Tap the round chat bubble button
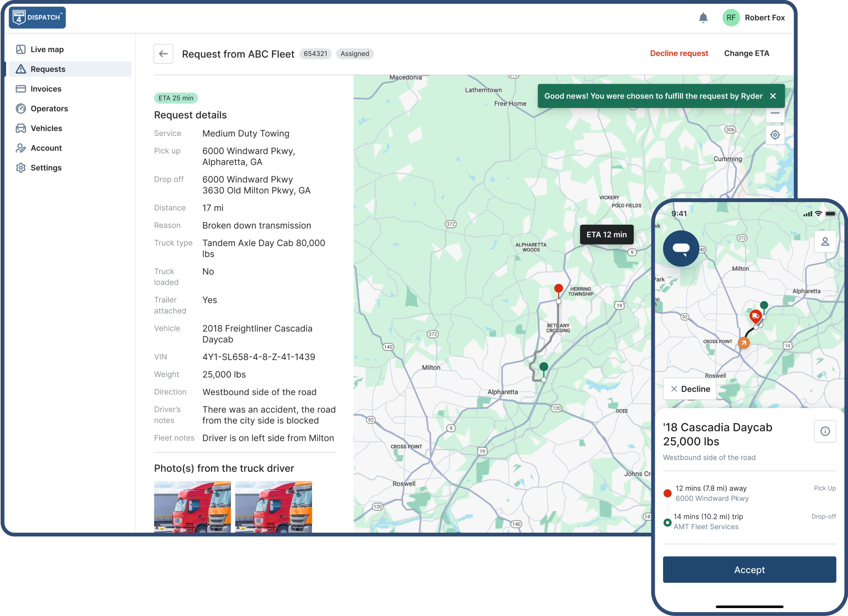The image size is (848, 616). point(681,248)
